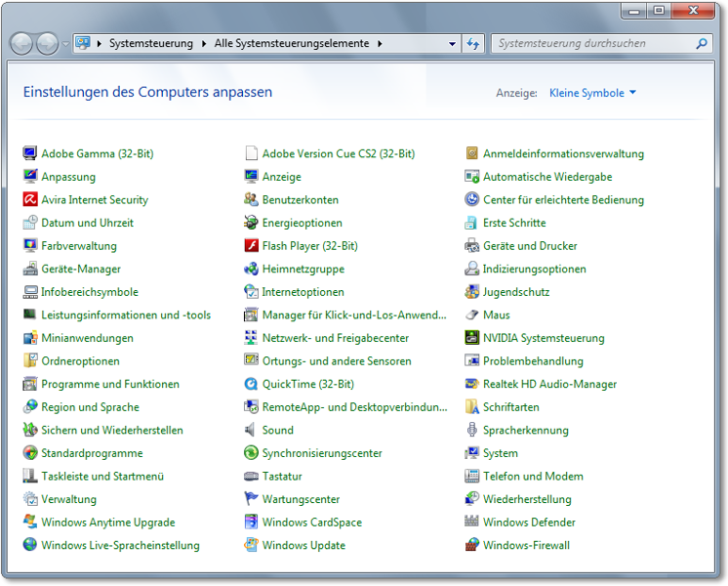Click the Programme und Funktionen link

pyautogui.click(x=109, y=384)
